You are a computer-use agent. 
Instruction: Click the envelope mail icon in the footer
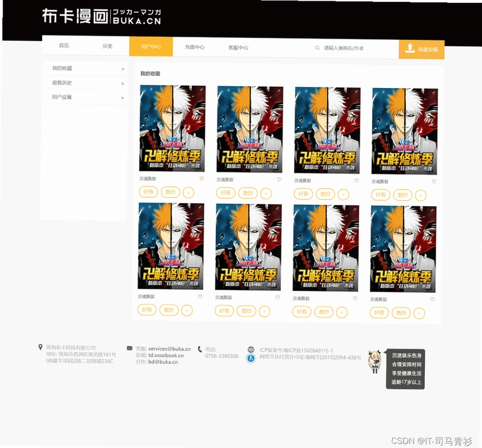pyautogui.click(x=130, y=349)
